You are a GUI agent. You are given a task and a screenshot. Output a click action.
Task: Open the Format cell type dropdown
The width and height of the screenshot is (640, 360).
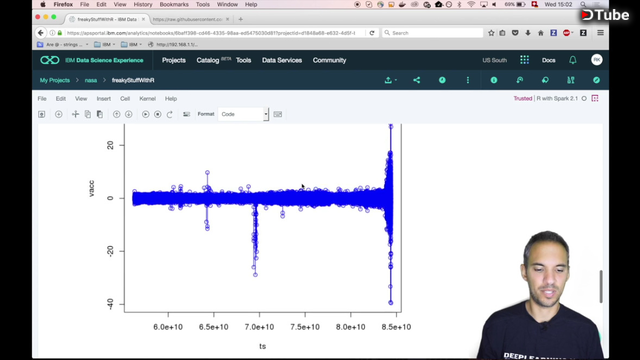coord(243,114)
